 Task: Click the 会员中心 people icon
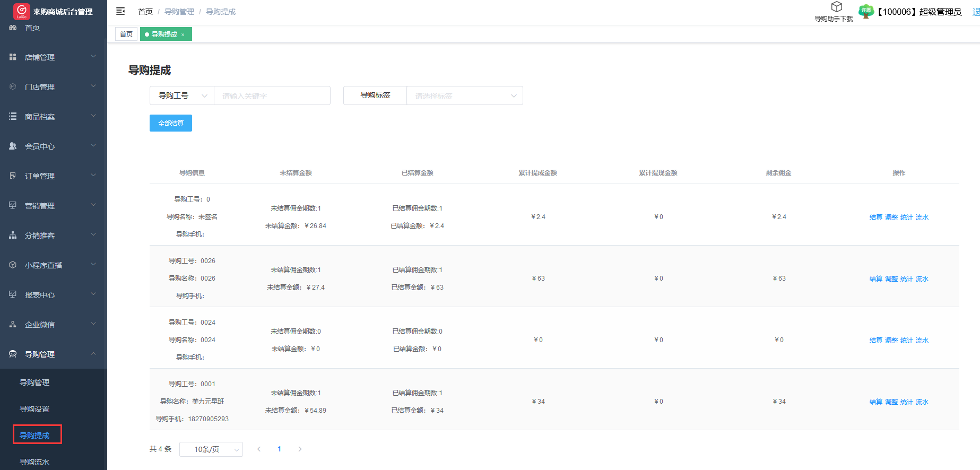point(13,146)
